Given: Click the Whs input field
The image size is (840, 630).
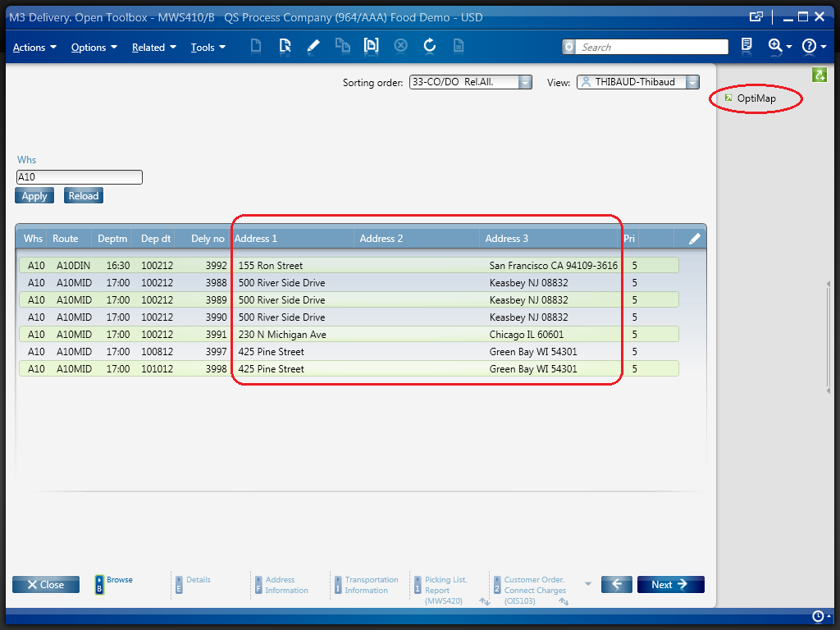Looking at the screenshot, I should [x=79, y=177].
